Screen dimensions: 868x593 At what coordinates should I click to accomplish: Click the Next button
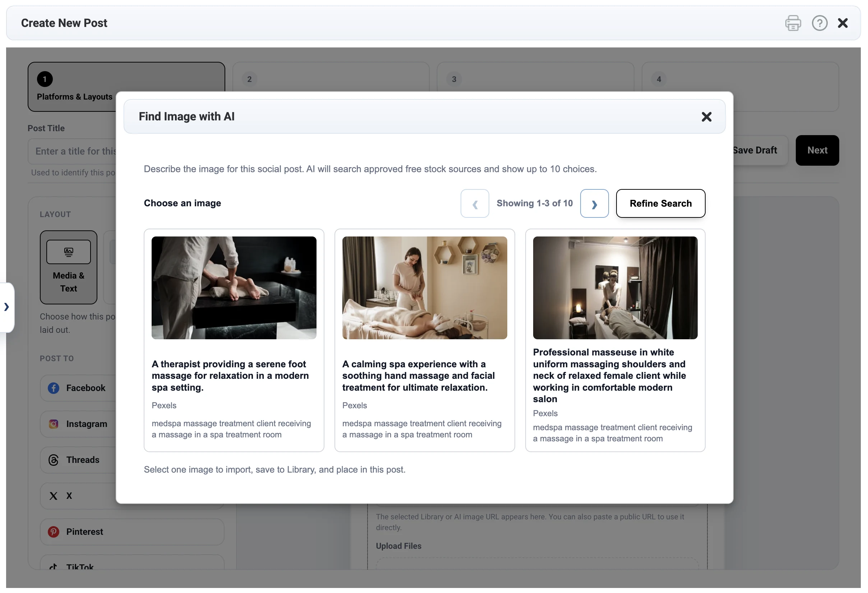(817, 150)
